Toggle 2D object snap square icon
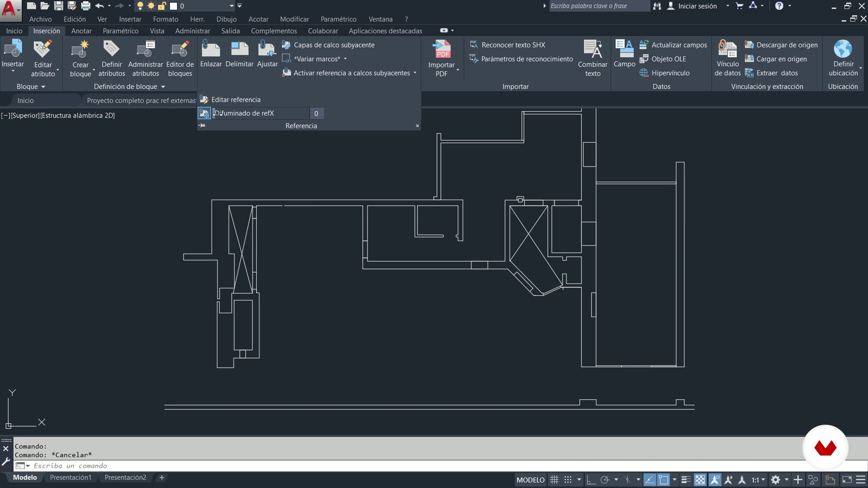The width and height of the screenshot is (868, 488). (663, 480)
